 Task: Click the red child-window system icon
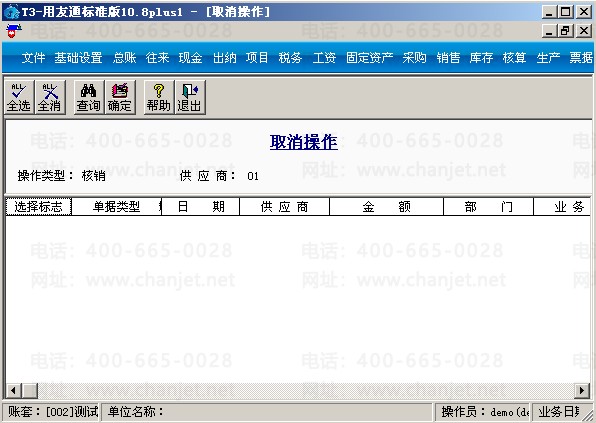pos(14,30)
